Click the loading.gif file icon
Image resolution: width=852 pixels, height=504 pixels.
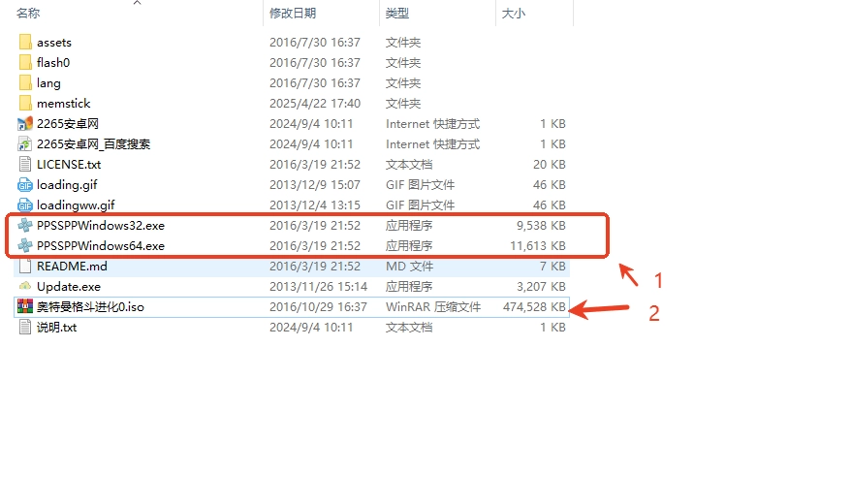(25, 185)
